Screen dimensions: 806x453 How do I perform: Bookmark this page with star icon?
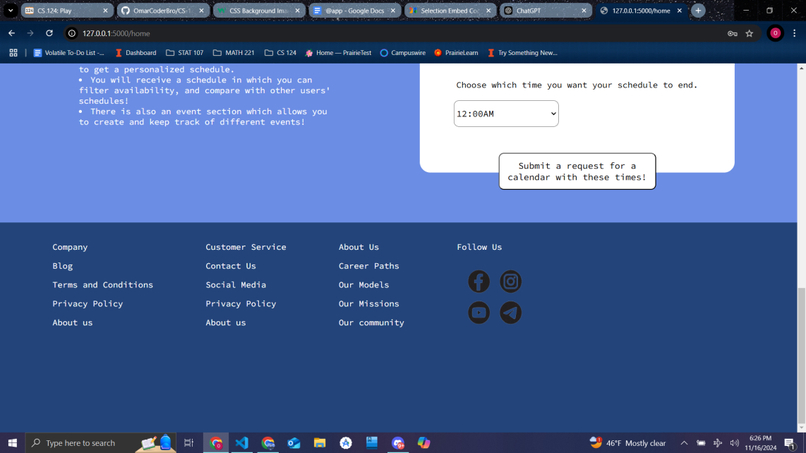(x=749, y=33)
